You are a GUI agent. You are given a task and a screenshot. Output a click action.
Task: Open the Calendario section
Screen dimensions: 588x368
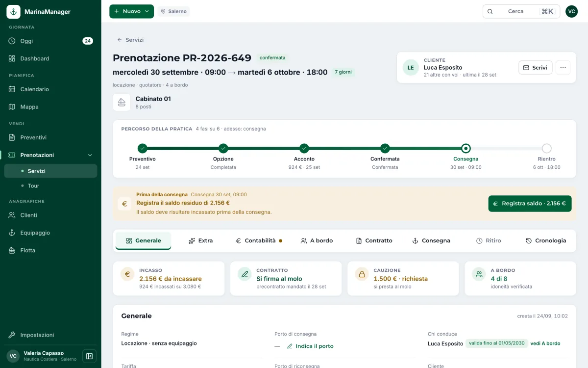pos(50,89)
